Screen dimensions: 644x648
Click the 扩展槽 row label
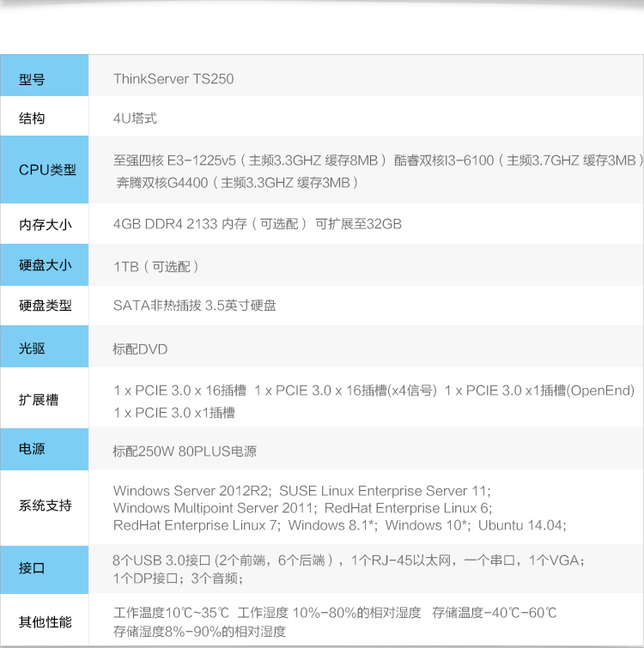[39, 401]
